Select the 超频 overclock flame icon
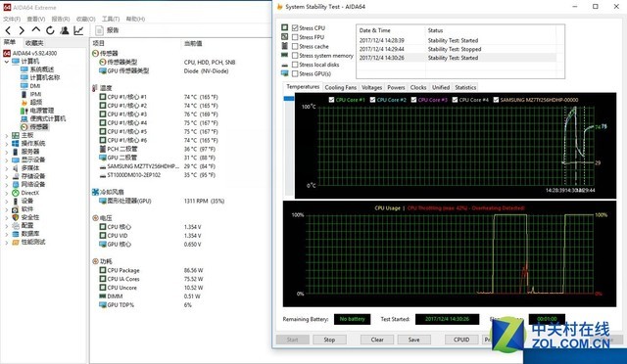Image resolution: width=627 pixels, height=364 pixels. [x=24, y=103]
